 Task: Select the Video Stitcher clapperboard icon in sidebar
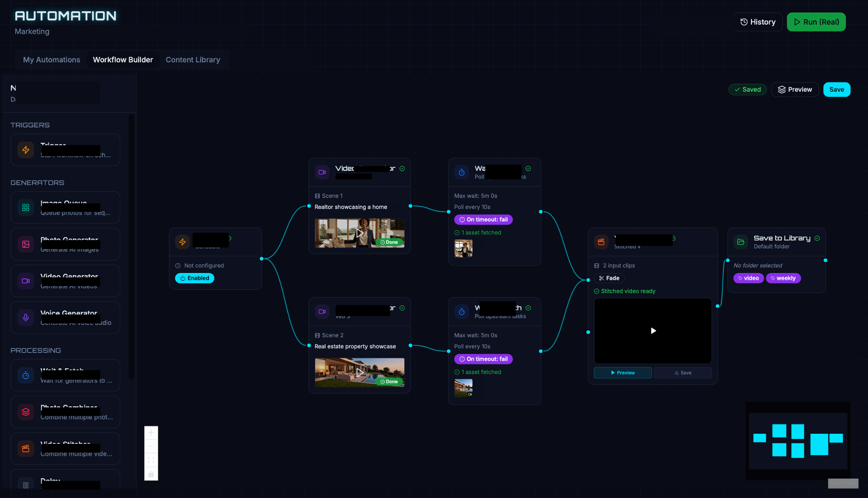[26, 448]
